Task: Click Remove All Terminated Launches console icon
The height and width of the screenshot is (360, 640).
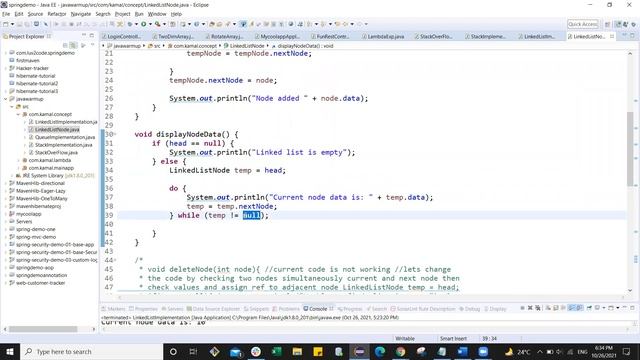Action: [x=538, y=308]
